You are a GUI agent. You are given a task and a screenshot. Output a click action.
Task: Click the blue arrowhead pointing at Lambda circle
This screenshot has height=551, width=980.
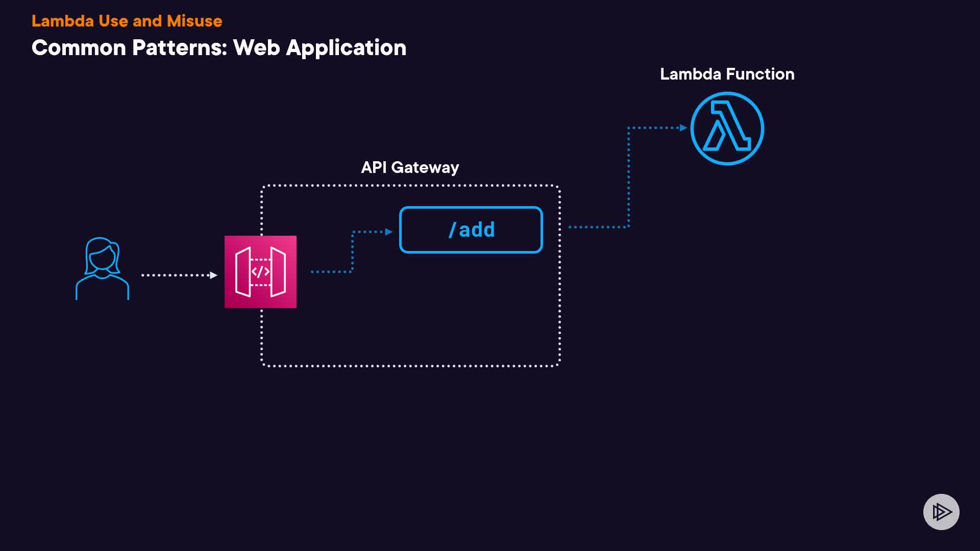click(683, 128)
